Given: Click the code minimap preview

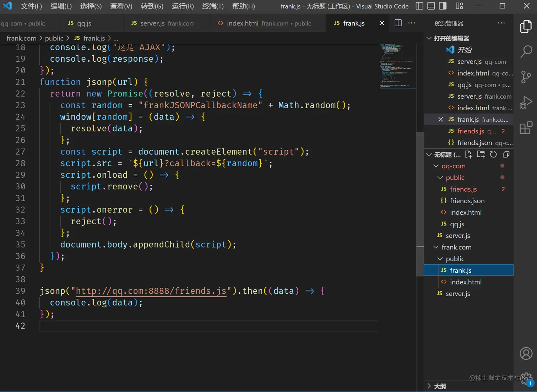Looking at the screenshot, I should point(396,66).
